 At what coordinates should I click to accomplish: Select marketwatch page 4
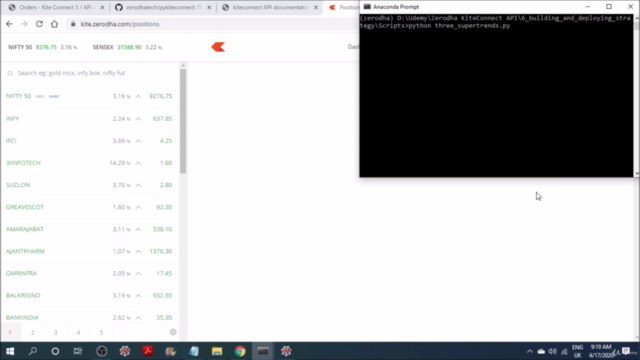click(78, 332)
